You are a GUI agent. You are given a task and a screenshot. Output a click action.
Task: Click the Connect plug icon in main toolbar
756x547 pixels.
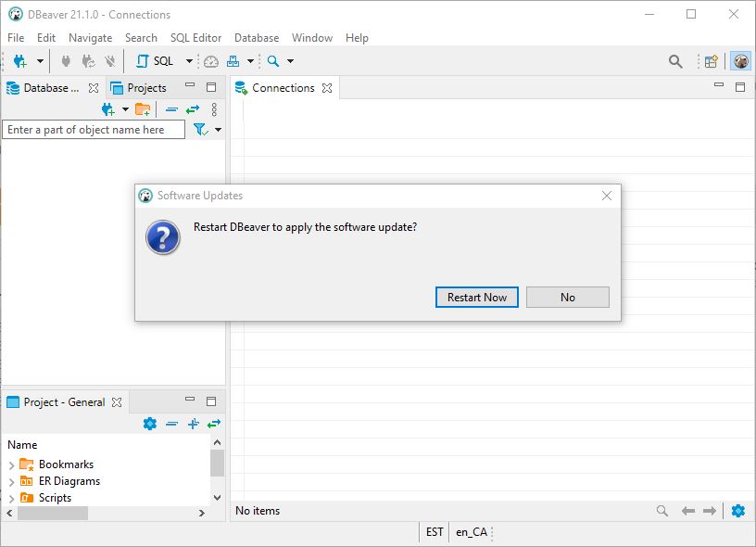66,61
